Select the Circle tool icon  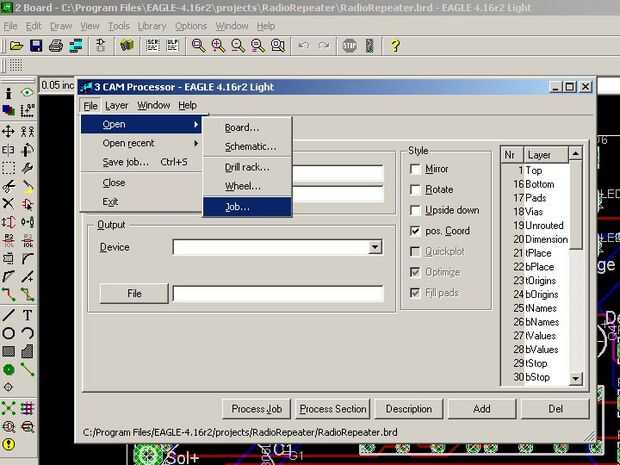8,333
